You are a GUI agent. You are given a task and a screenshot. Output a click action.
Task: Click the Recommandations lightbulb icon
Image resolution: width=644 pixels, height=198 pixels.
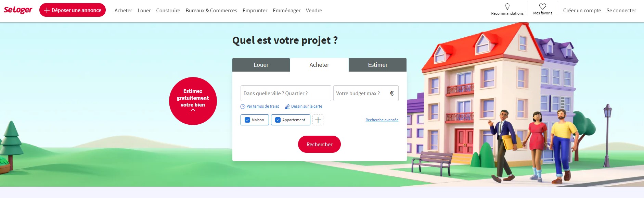point(507,7)
